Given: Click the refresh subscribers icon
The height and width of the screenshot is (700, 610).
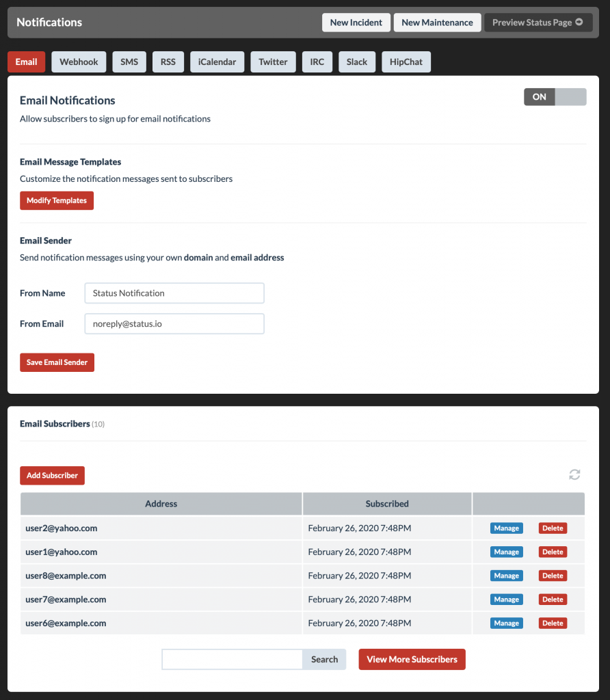Looking at the screenshot, I should click(x=574, y=474).
